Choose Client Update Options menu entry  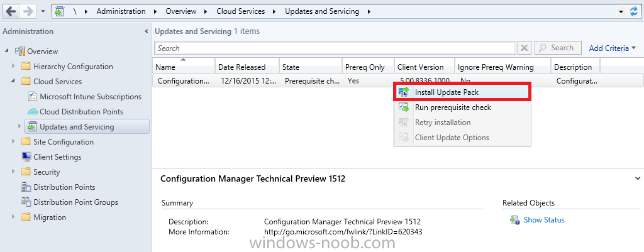[462, 138]
